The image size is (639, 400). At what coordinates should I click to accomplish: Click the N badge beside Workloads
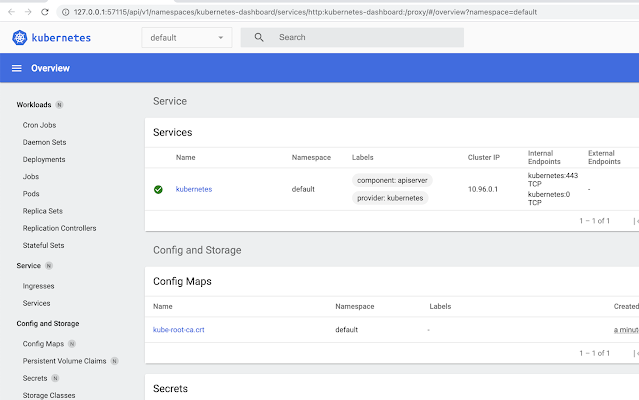point(59,104)
